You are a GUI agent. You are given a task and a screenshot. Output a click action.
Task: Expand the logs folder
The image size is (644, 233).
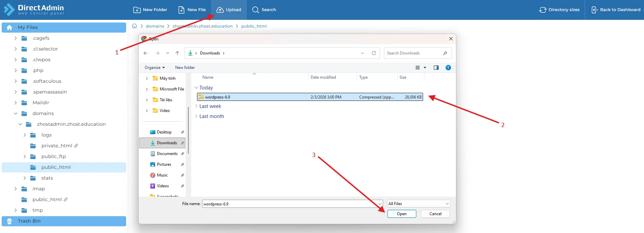[x=25, y=135]
